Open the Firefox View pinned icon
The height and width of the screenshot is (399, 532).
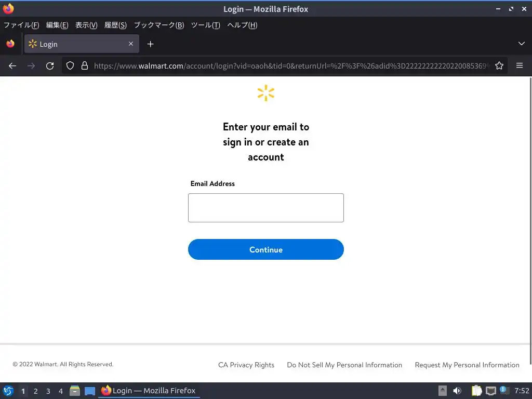[10, 44]
